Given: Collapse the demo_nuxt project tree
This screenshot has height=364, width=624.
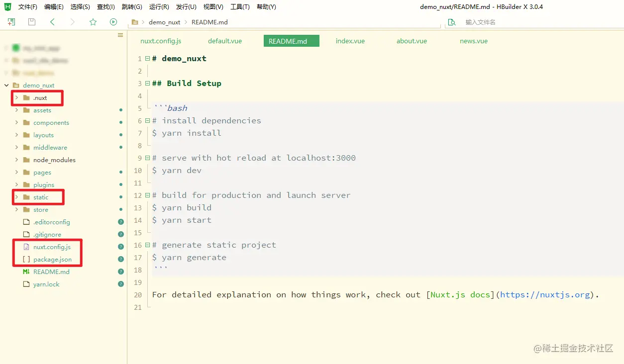Looking at the screenshot, I should (6, 86).
